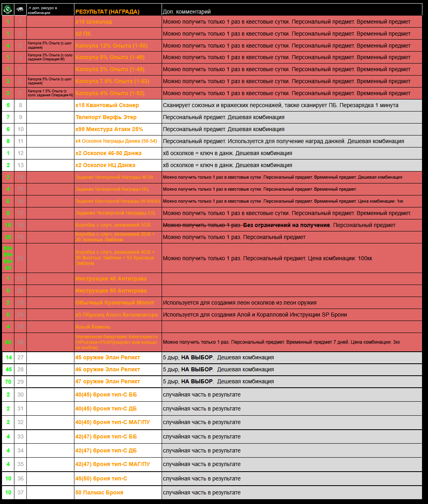Click the silver diamond icon in header
The image size is (428, 504).
coord(20,9)
